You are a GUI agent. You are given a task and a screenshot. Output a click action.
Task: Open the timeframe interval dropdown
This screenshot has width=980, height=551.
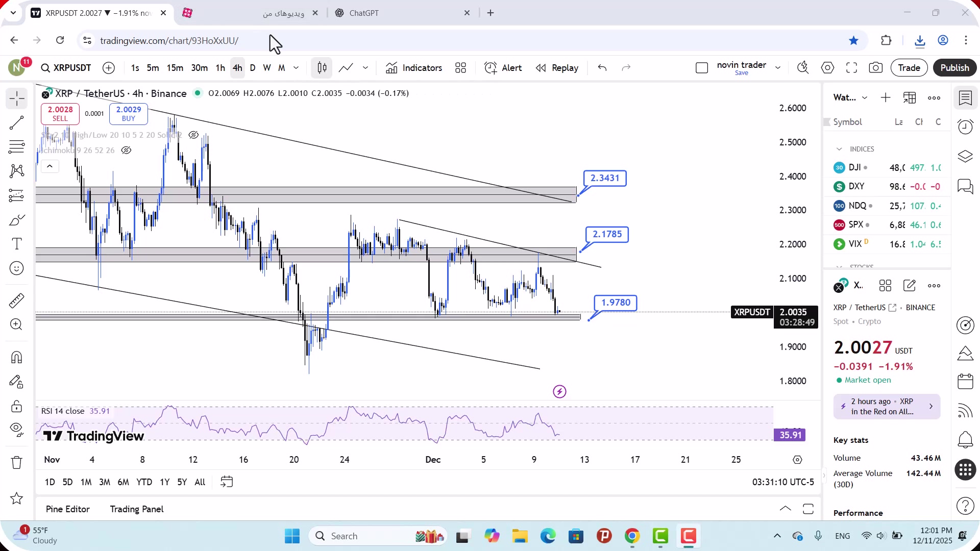click(296, 68)
